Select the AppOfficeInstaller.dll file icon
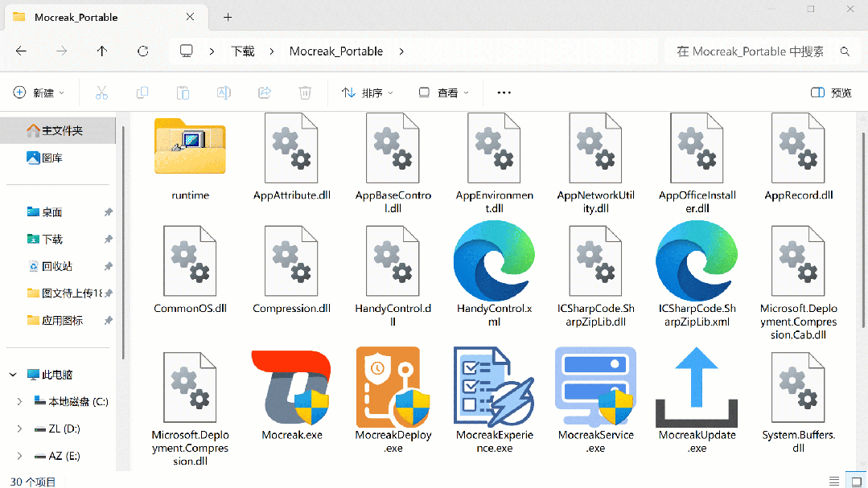The image size is (868, 488). 697,148
